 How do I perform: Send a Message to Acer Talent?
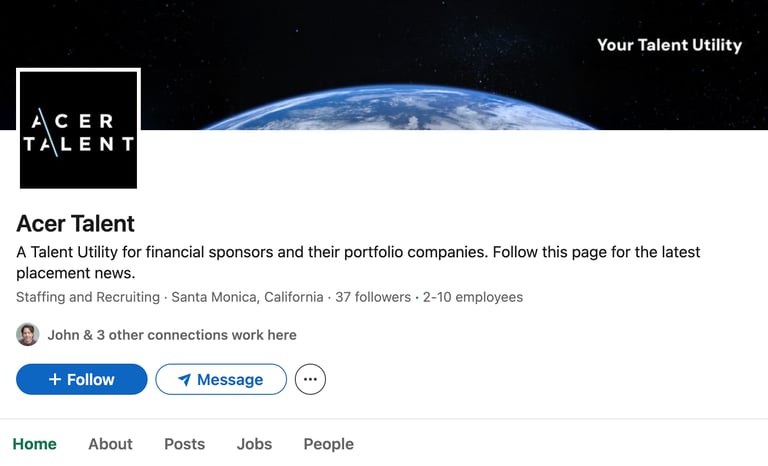point(221,379)
